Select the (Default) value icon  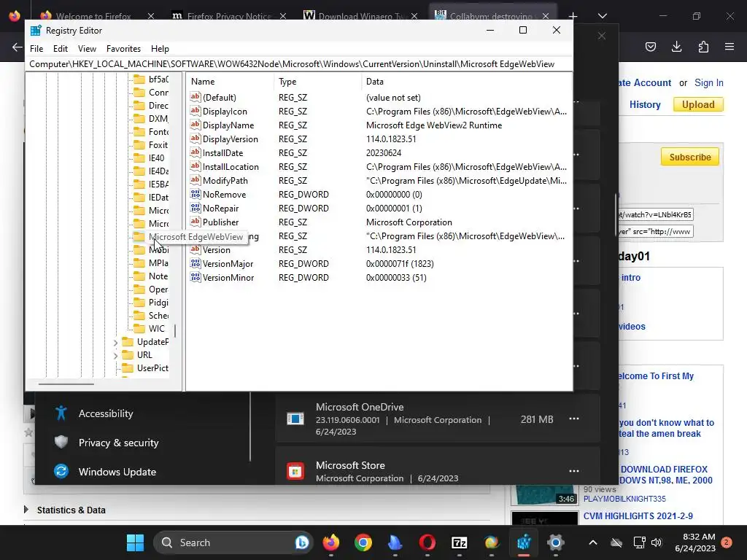(x=195, y=97)
